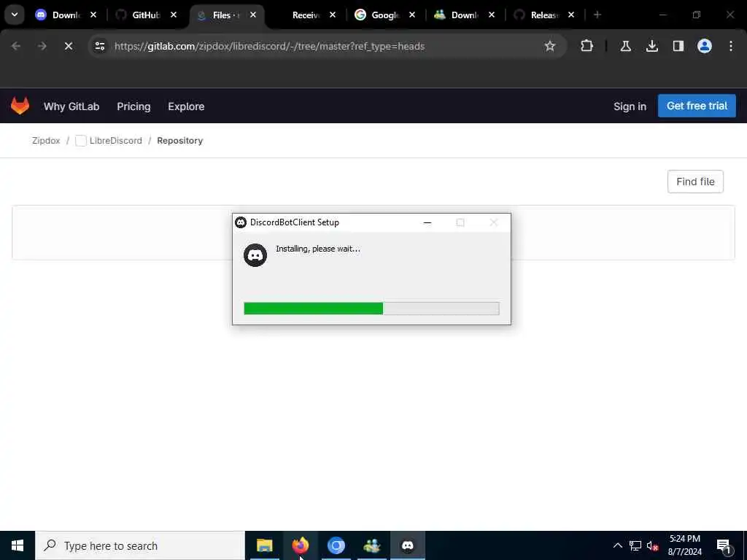The width and height of the screenshot is (747, 560).
Task: Click the GitLab fox logo
Action: pos(20,106)
